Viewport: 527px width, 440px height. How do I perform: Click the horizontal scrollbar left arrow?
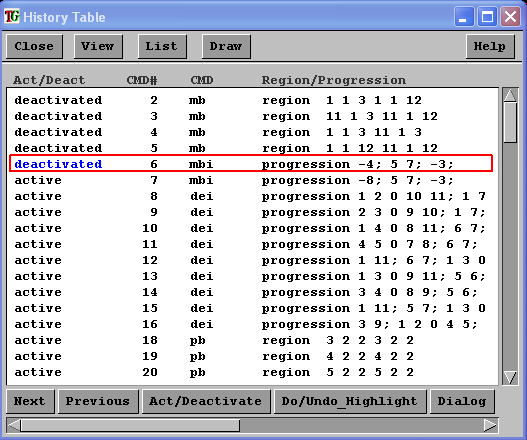[x=14, y=425]
